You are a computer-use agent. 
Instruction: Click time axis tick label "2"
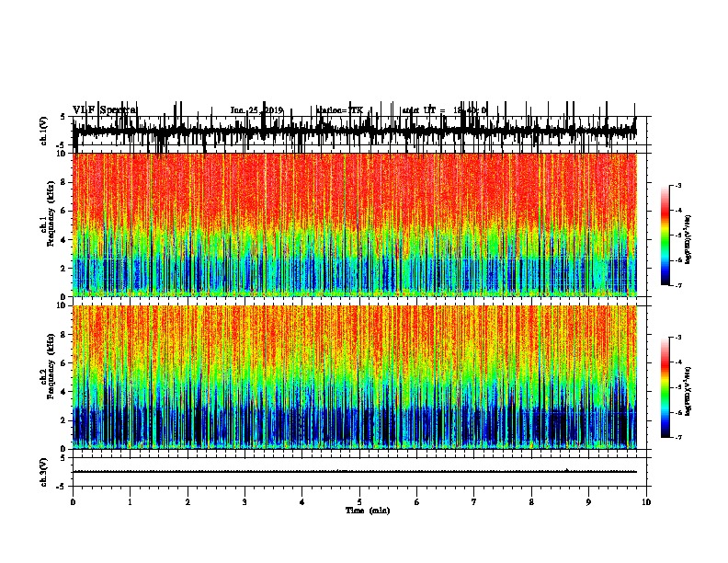click(188, 502)
